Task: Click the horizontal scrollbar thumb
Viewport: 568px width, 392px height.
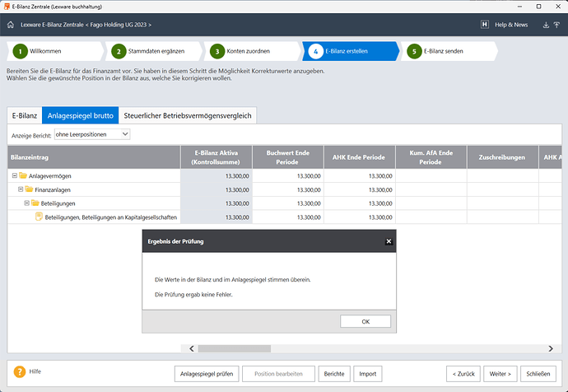Action: [235, 348]
